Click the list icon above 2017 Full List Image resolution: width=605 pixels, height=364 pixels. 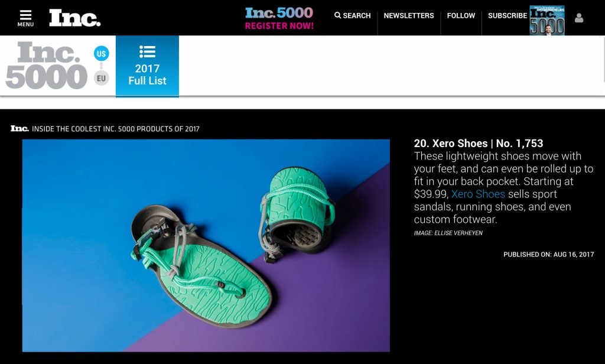(x=147, y=51)
